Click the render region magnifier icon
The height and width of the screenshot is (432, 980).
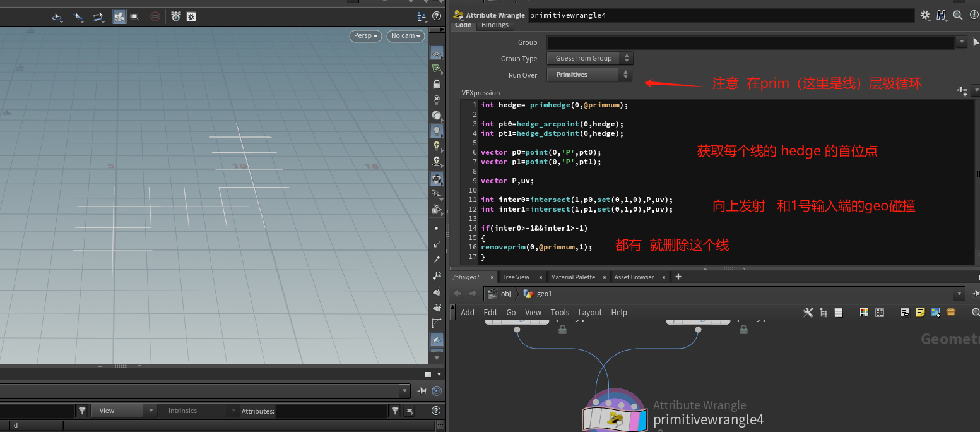135,16
